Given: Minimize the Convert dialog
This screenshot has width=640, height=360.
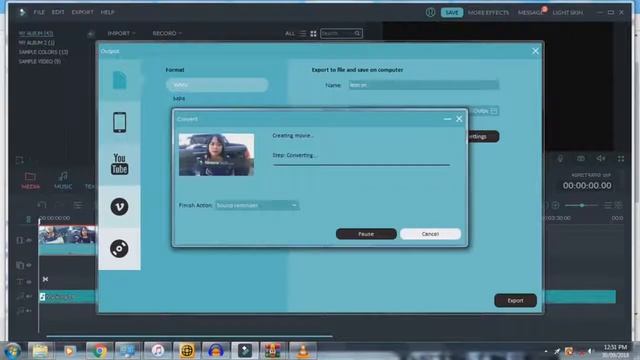Looking at the screenshot, I should [x=447, y=119].
